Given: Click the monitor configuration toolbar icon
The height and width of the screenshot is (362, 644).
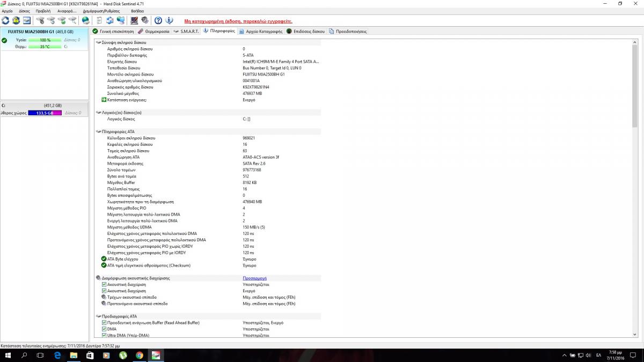Looking at the screenshot, I should [134, 20].
